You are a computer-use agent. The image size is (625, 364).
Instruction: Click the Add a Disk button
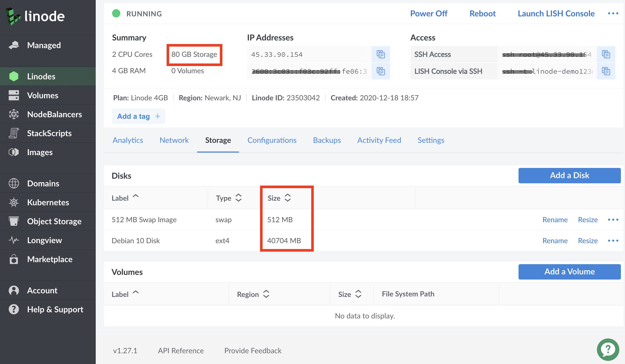(569, 175)
